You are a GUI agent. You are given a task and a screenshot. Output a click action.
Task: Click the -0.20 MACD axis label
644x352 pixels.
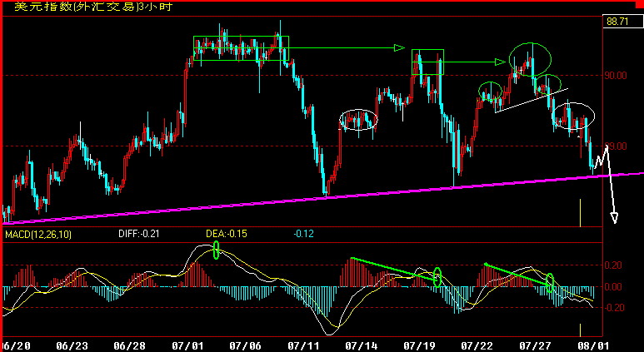(615, 308)
